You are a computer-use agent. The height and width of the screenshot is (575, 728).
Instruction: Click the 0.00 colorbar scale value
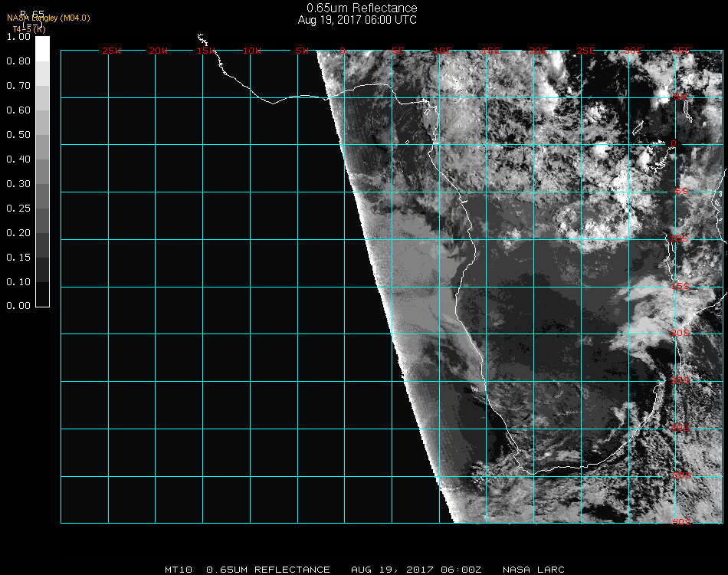18,306
